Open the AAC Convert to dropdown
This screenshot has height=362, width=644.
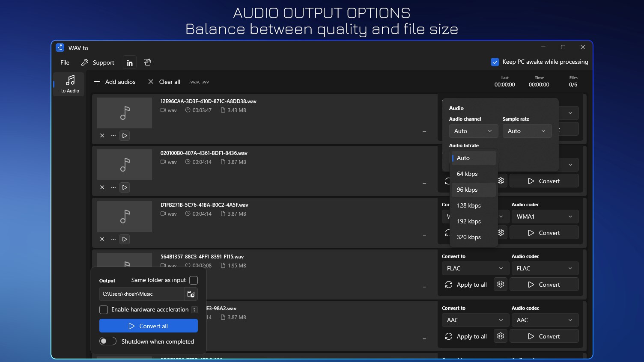pyautogui.click(x=475, y=320)
